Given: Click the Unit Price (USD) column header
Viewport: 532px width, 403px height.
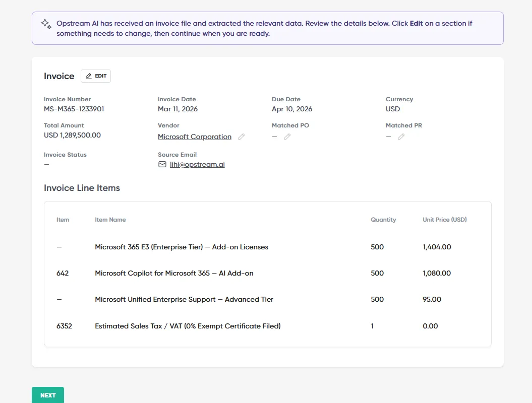Looking at the screenshot, I should coord(444,220).
